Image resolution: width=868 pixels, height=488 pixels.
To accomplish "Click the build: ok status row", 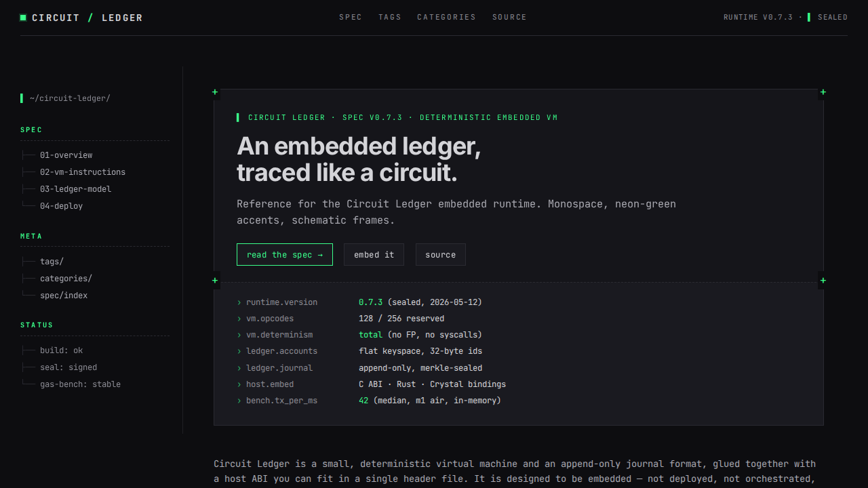I will coord(61,350).
